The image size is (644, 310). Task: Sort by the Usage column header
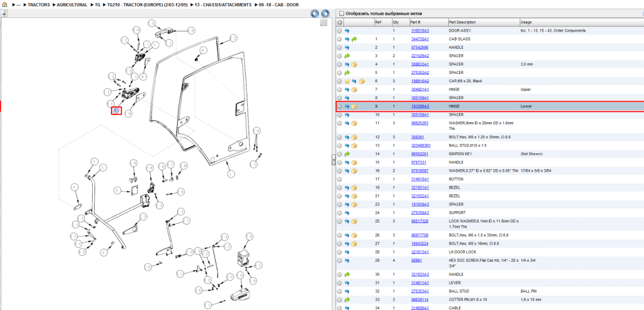pyautogui.click(x=581, y=22)
